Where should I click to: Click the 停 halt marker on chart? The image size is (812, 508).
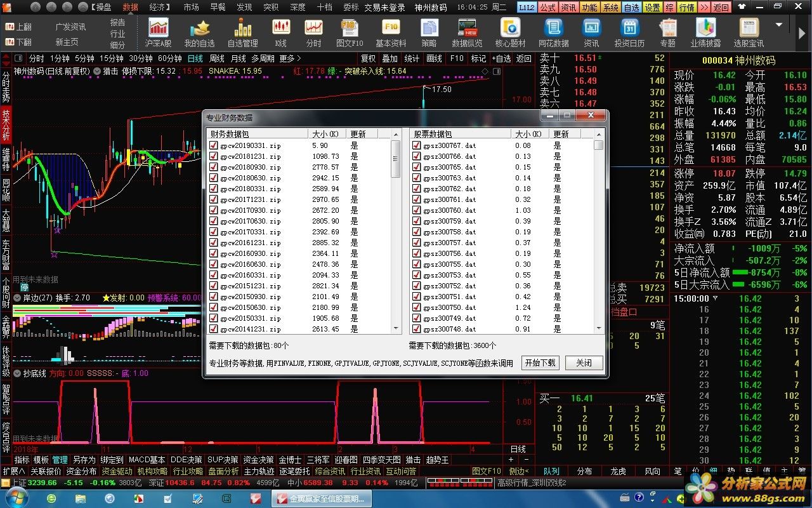pos(25,287)
